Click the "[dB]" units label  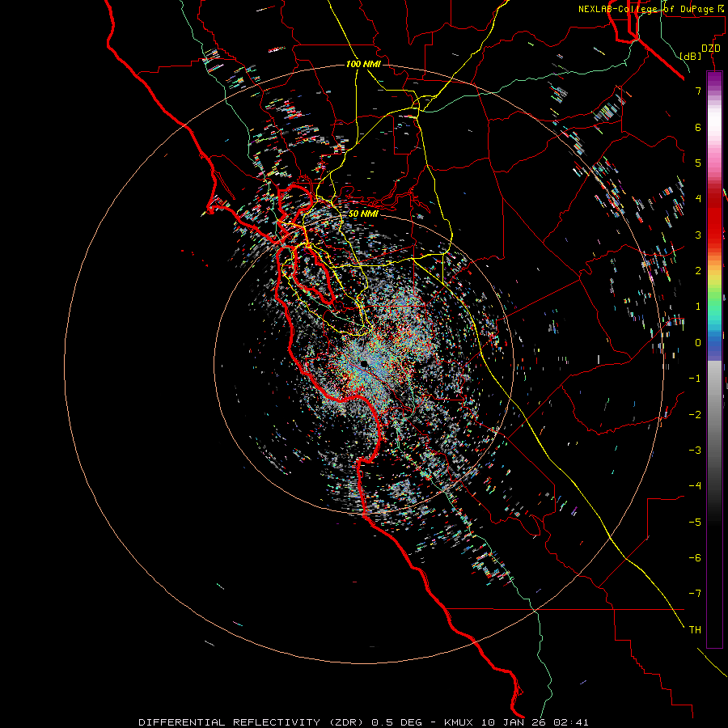(x=691, y=56)
